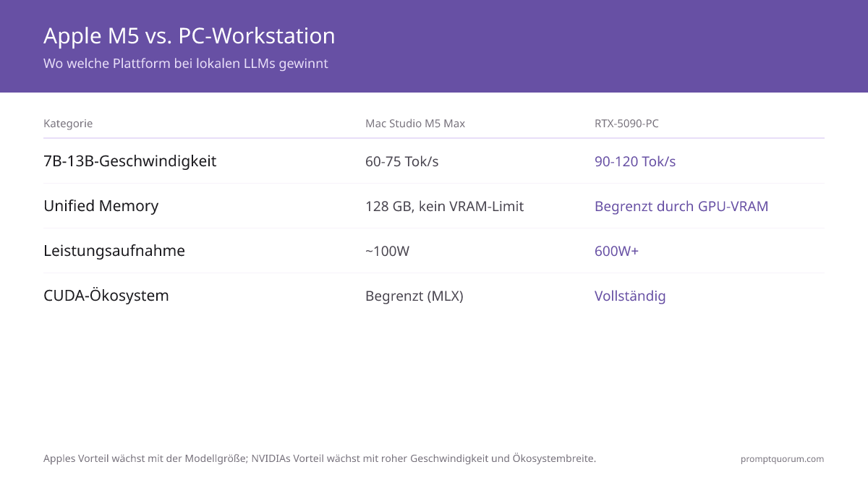
Task: Click the '90-120 Tok/s' value
Action: pyautogui.click(x=635, y=161)
